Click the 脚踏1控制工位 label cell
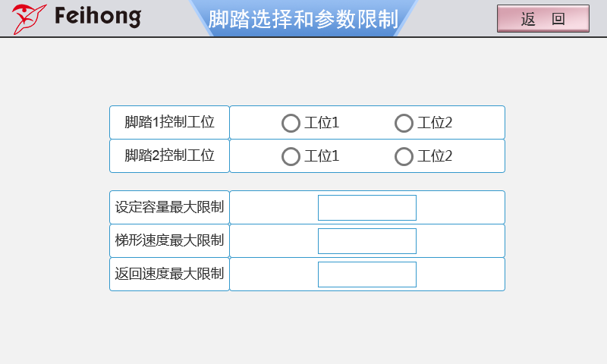The width and height of the screenshot is (607, 364). [x=169, y=122]
